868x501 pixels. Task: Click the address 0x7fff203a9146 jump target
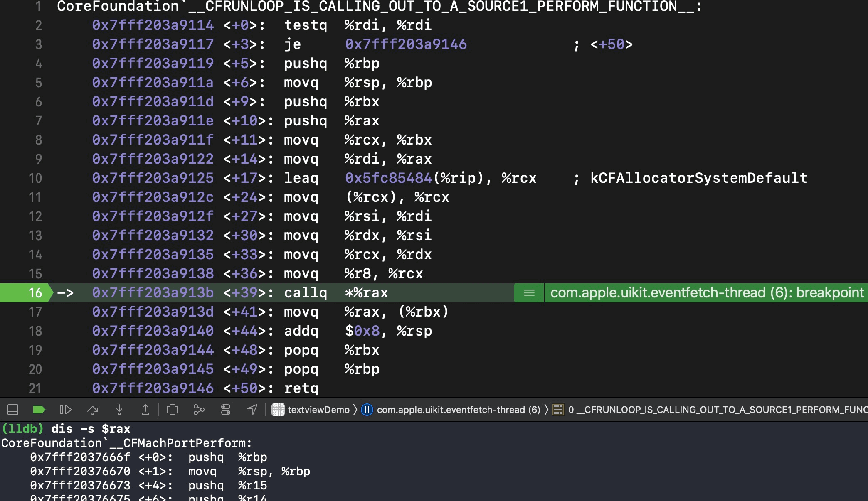pos(406,44)
